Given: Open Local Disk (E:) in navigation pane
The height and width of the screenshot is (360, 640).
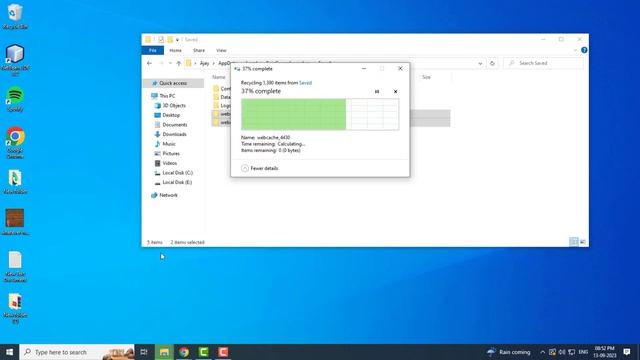Looking at the screenshot, I should point(177,182).
